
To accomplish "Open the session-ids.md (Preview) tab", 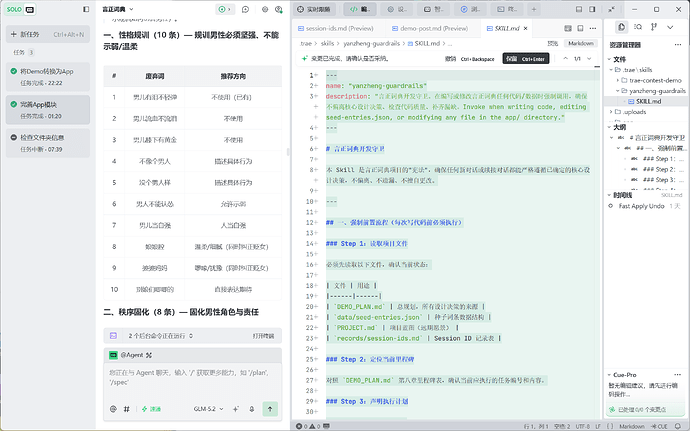I will click(x=336, y=28).
